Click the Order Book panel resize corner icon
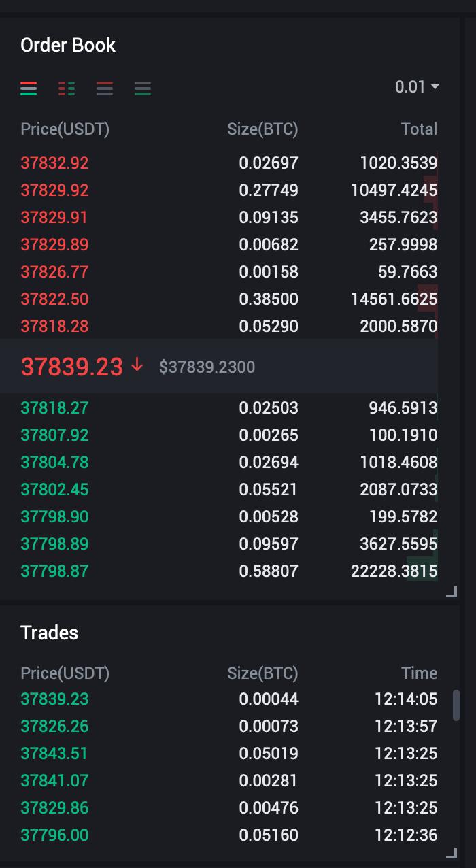Image resolution: width=476 pixels, height=868 pixels. point(451,592)
